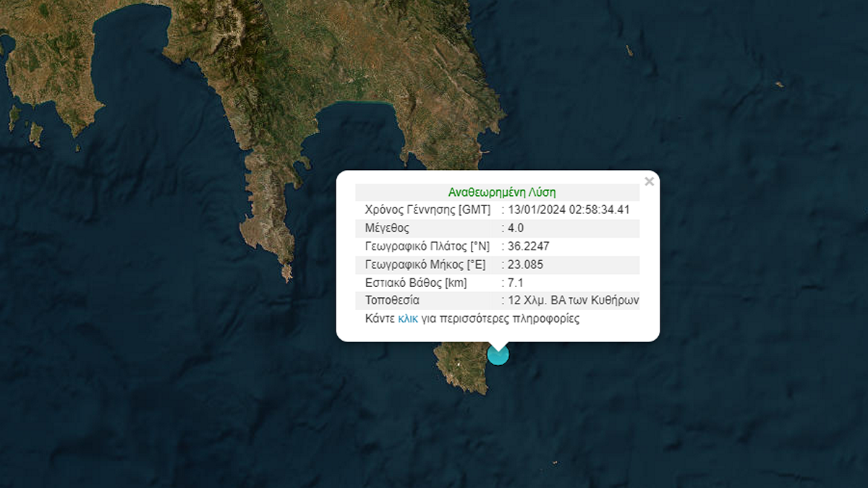Click the latitude value 36.2247
This screenshot has width=868, height=488.
coord(528,247)
